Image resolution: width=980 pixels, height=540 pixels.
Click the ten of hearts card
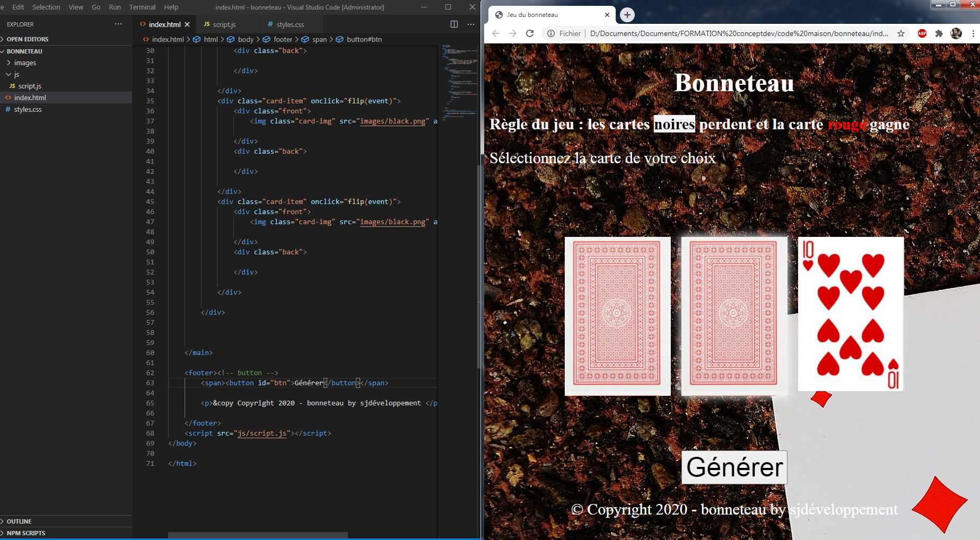click(851, 314)
